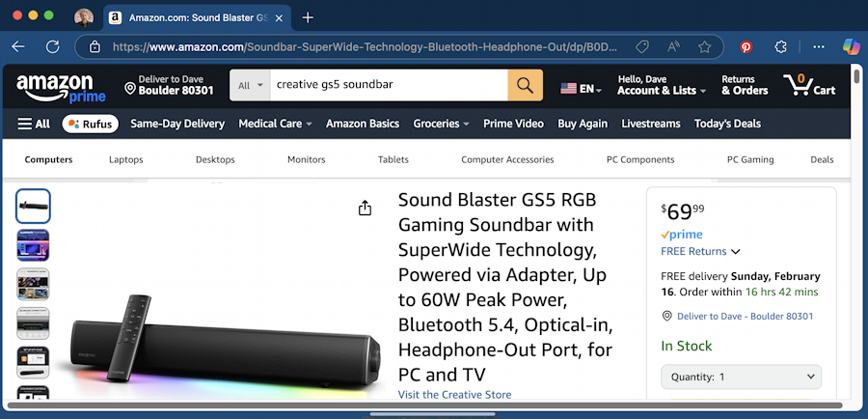Select Deals category
This screenshot has height=419, width=868.
click(822, 159)
